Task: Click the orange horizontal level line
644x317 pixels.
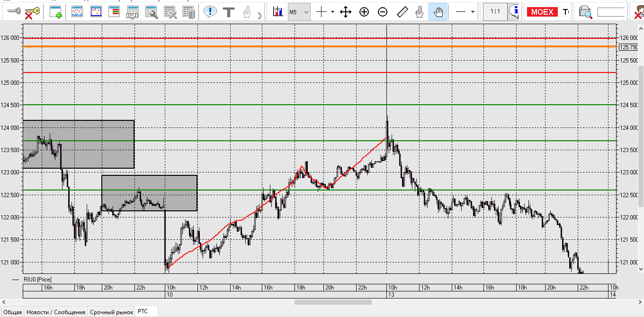Action: 320,46
